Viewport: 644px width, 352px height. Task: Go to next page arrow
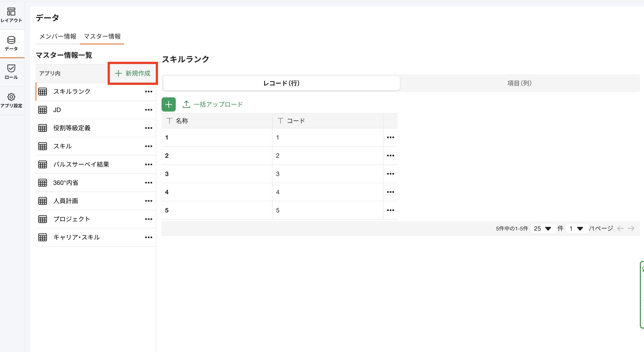click(x=631, y=228)
